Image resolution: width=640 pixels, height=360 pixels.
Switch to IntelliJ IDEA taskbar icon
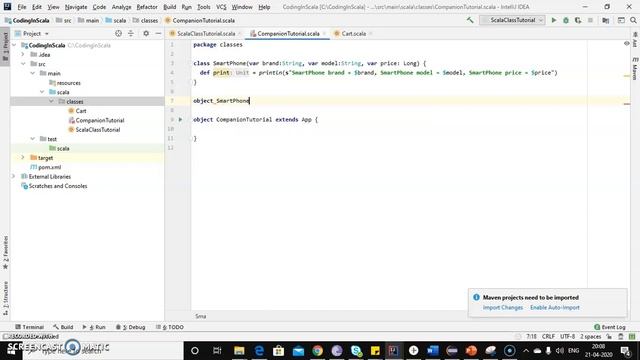pos(393,351)
